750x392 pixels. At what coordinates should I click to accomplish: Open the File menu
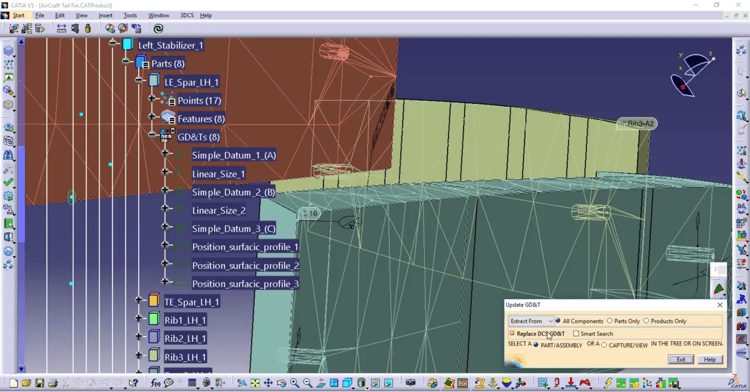pyautogui.click(x=40, y=15)
